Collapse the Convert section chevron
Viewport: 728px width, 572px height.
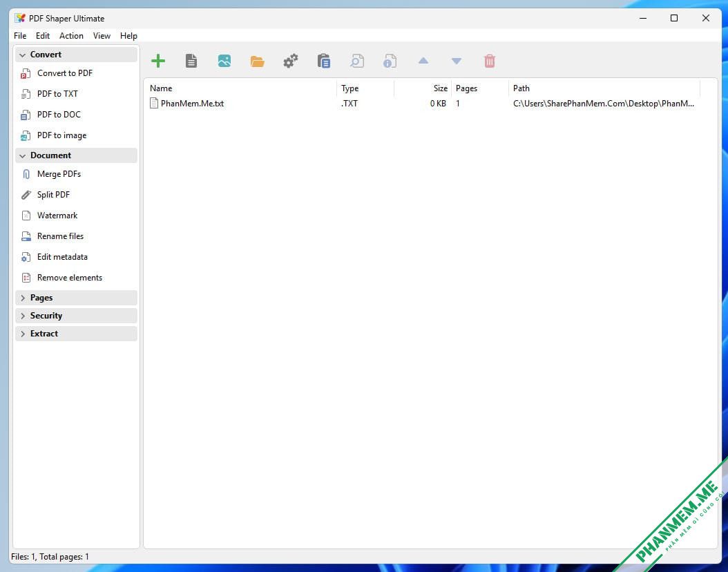tap(22, 55)
